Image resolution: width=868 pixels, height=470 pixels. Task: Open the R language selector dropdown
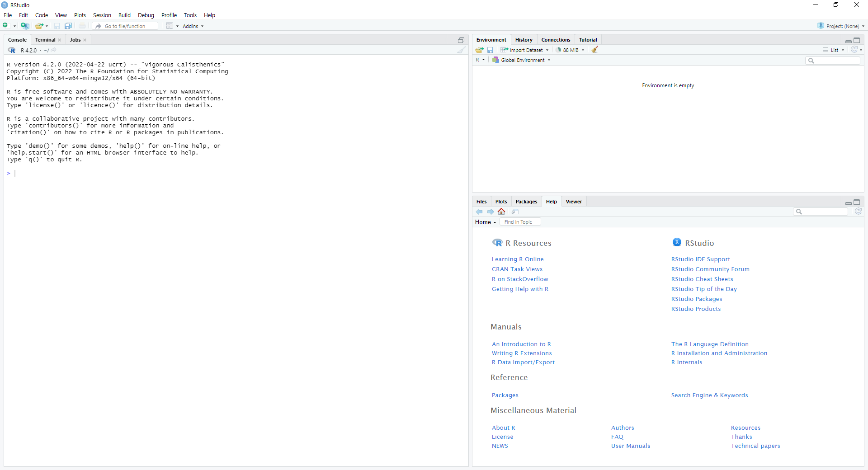[x=480, y=60]
